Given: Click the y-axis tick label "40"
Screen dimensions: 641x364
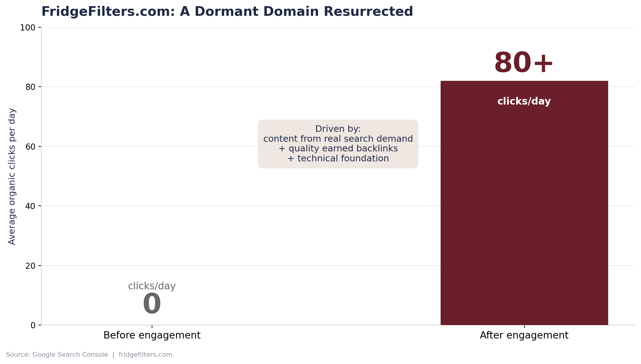Looking at the screenshot, I should [x=30, y=206].
